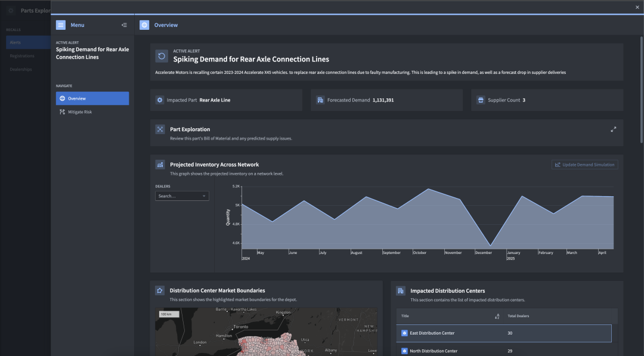Expand the Part Exploration section

pyautogui.click(x=614, y=129)
